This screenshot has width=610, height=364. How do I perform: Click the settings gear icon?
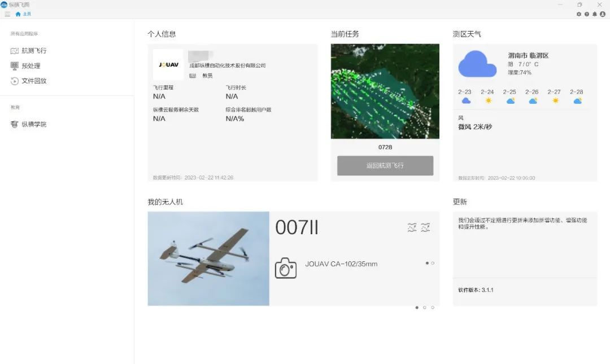(x=579, y=14)
